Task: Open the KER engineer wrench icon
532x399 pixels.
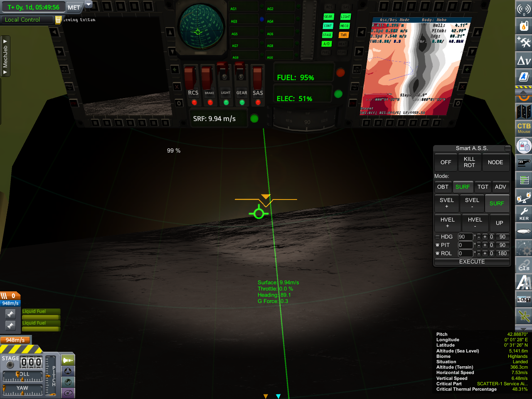Action: coord(524,214)
